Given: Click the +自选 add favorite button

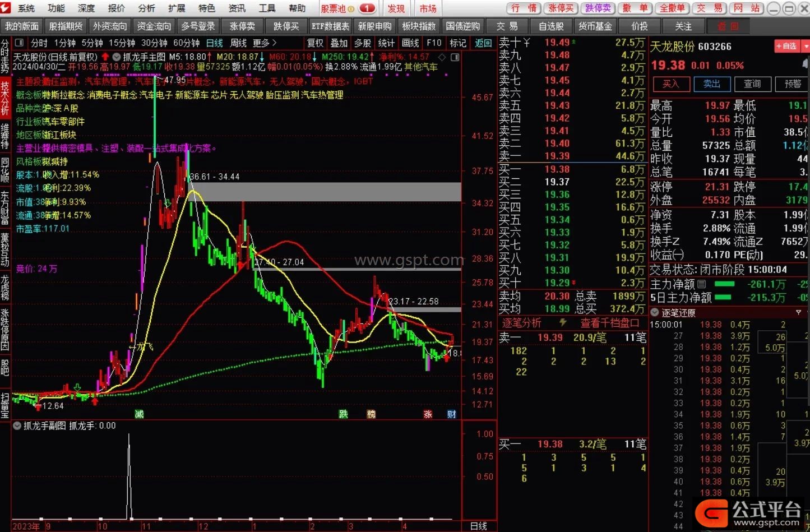Looking at the screenshot, I should point(786,46).
